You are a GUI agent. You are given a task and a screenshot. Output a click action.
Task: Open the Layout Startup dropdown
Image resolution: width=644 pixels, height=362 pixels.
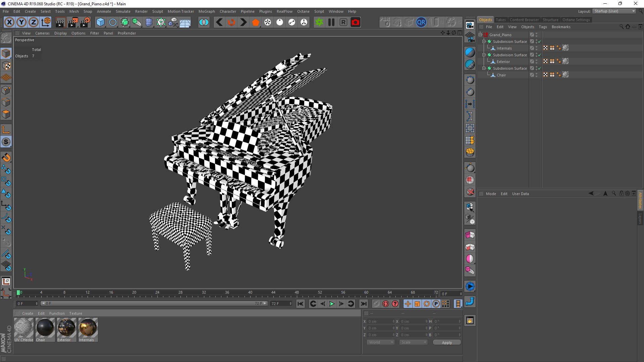point(614,11)
